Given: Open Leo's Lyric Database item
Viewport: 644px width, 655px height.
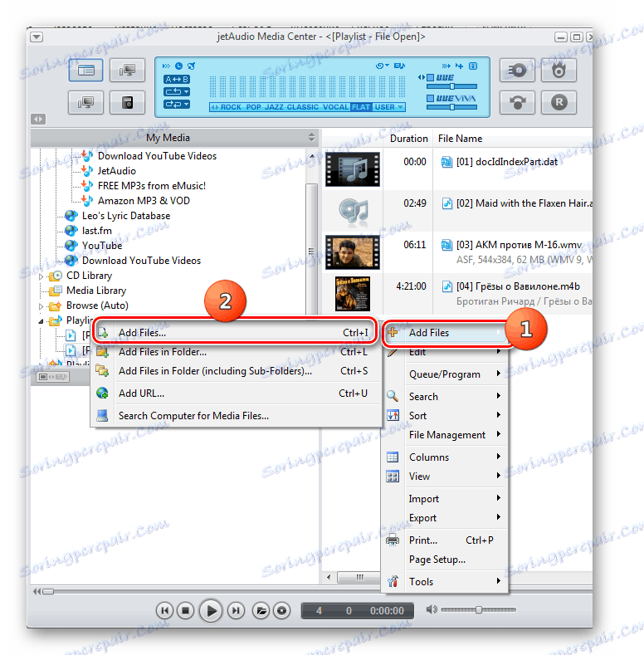Looking at the screenshot, I should pyautogui.click(x=126, y=216).
